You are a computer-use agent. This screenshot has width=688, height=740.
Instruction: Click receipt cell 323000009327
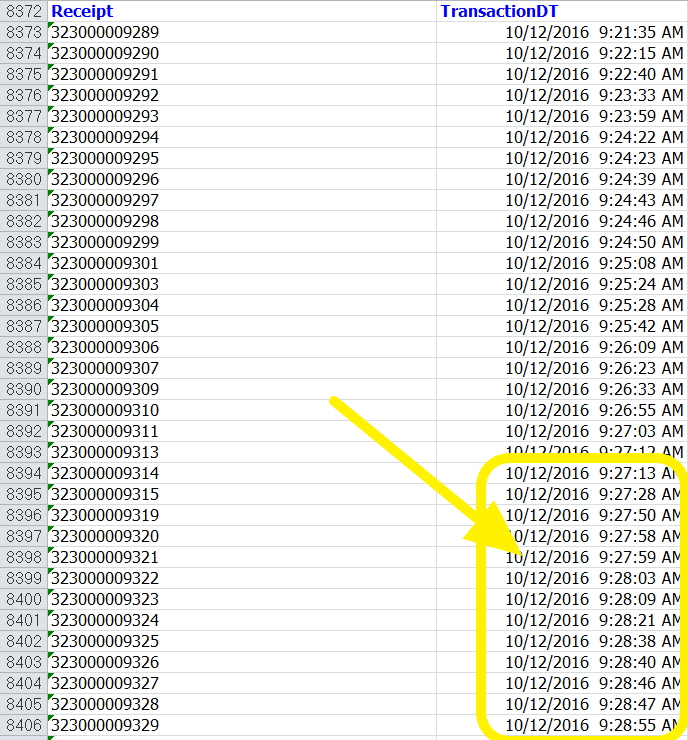(242, 683)
